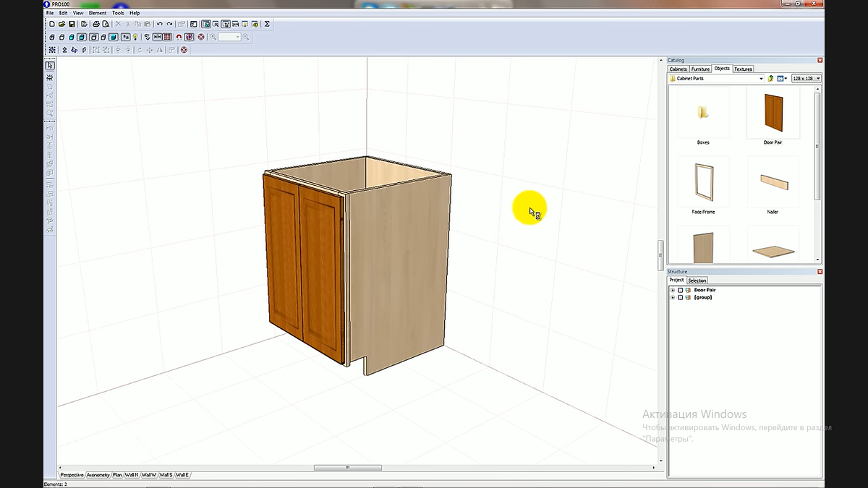This screenshot has height=488, width=868.
Task: Click the red magnet snap icon
Action: point(179,37)
